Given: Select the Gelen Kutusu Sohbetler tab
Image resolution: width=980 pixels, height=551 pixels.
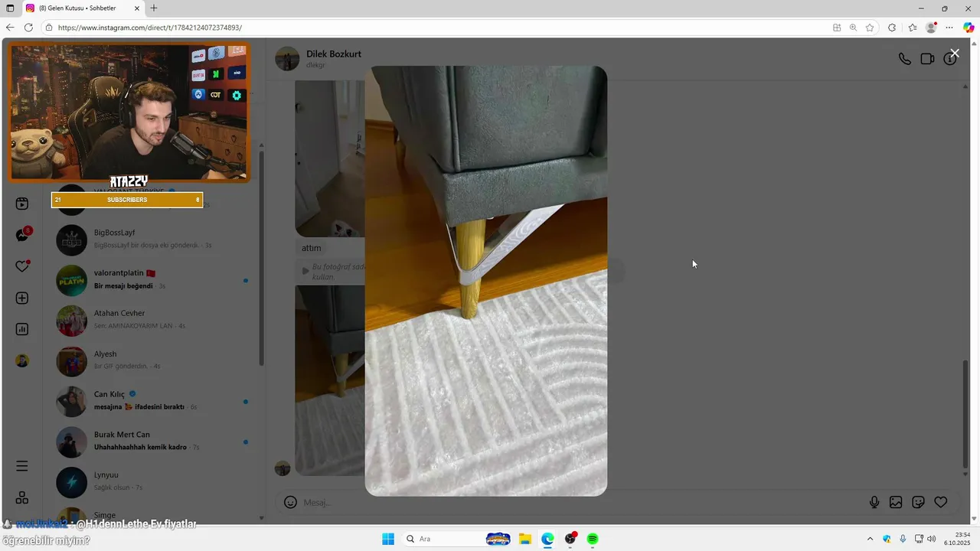Looking at the screenshot, I should [x=83, y=8].
